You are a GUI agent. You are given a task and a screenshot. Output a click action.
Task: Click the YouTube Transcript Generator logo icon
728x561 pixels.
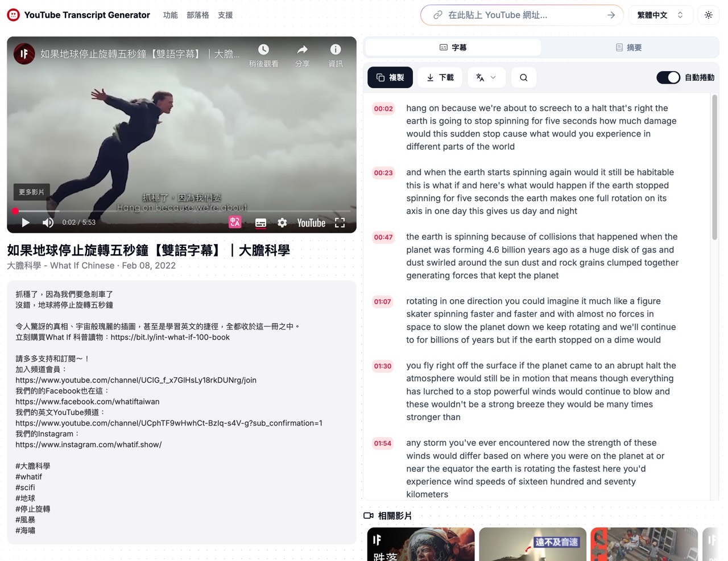[x=13, y=15]
